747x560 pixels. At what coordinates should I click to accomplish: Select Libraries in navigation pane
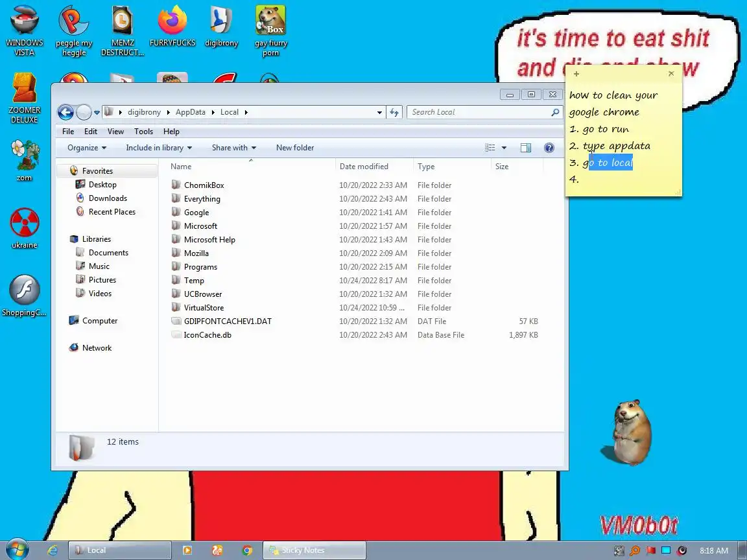[96, 239]
